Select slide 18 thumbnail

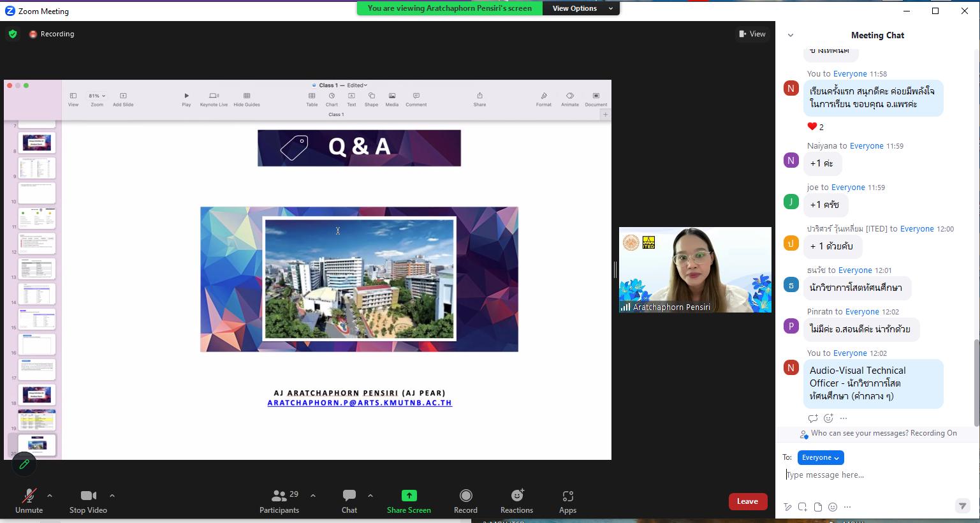coord(37,395)
